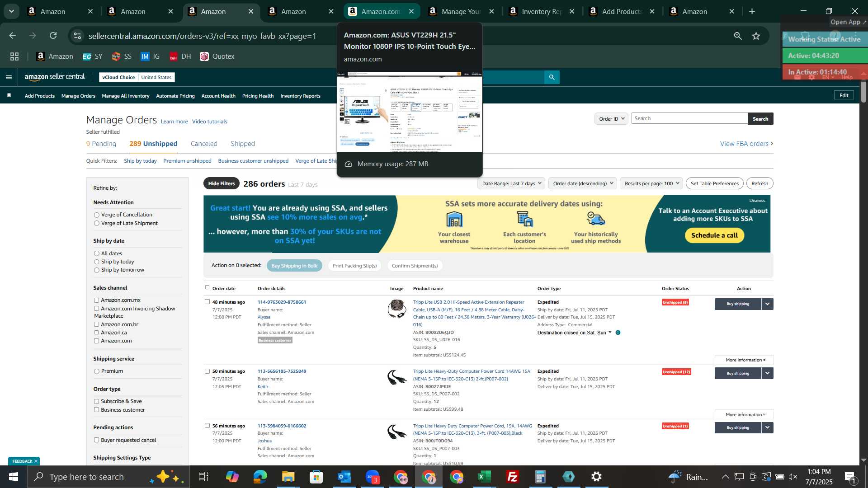Select Ship by tomorrow radio button
The height and width of the screenshot is (488, 868).
click(x=96, y=270)
